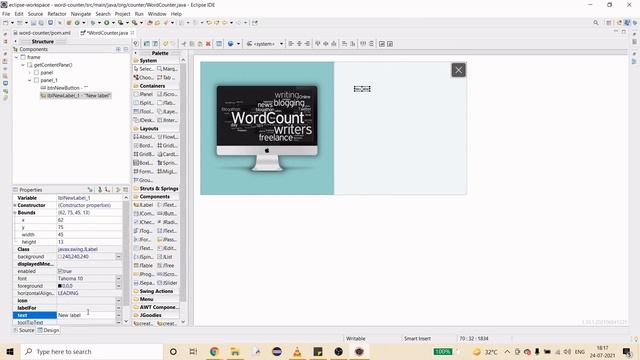Select the JTable palette component
The height and width of the screenshot is (360, 640).
(144, 265)
